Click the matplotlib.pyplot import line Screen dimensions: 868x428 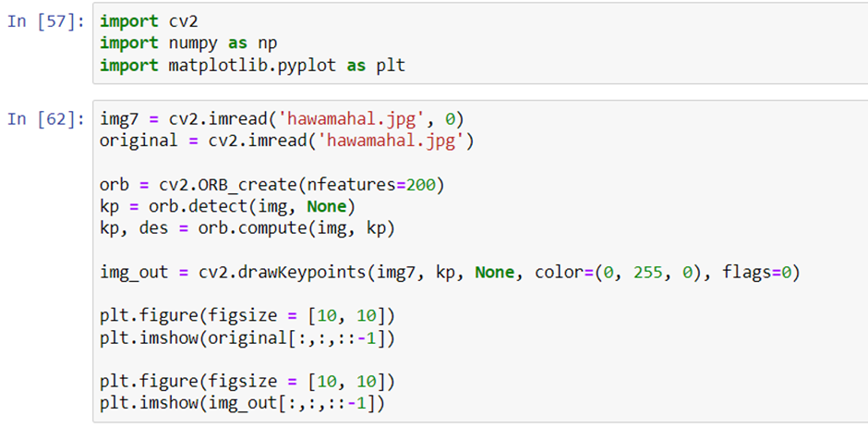[252, 66]
